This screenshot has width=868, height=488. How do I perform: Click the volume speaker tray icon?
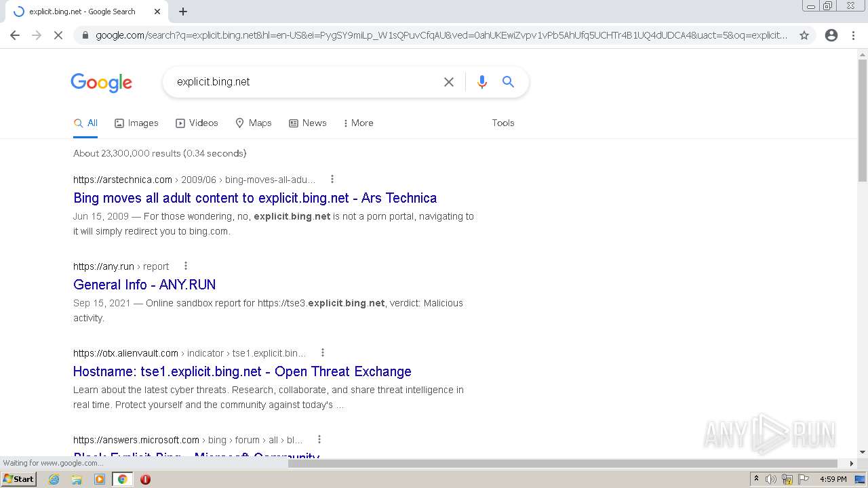771,479
